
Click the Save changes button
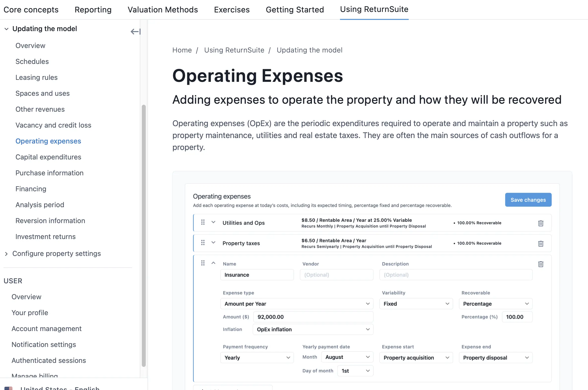click(528, 200)
